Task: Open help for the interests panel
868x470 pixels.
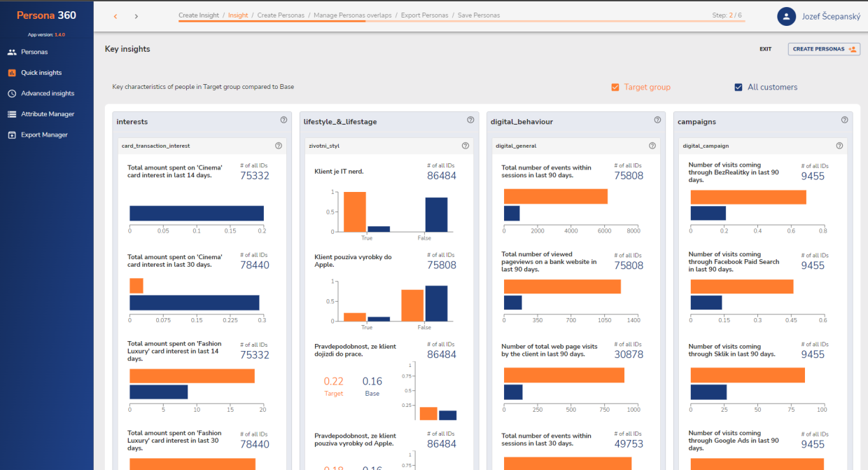Action: tap(283, 120)
